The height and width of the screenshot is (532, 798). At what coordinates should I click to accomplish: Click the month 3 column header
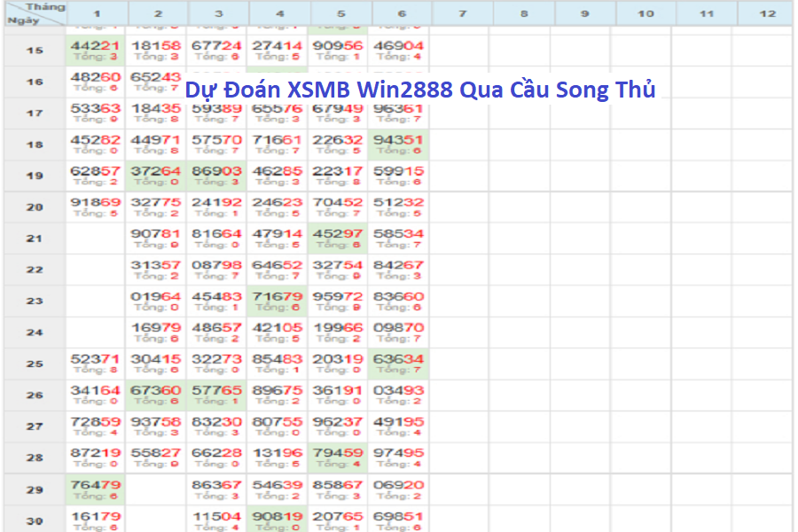tap(219, 13)
